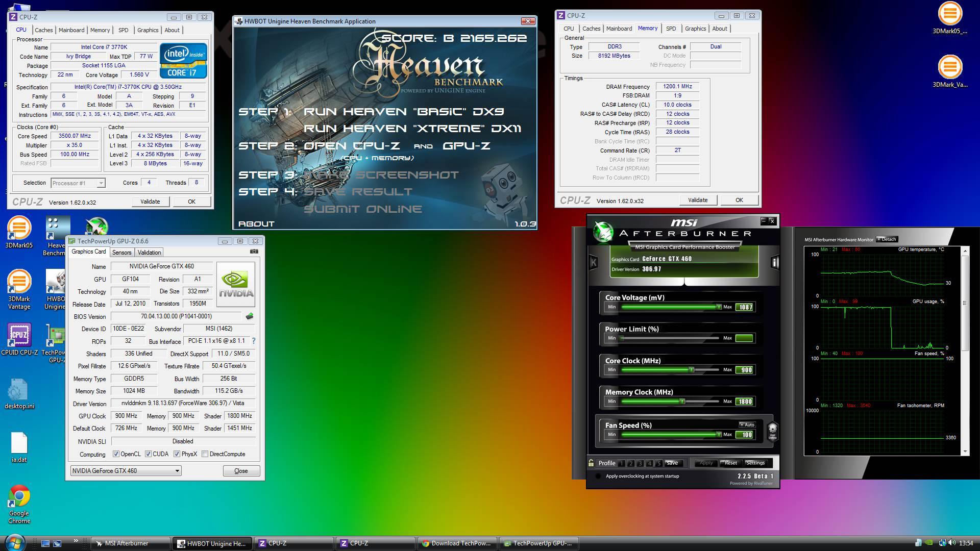Click the Afterburner info 'i' side button
Screen dimensions: 980x551
point(775,262)
